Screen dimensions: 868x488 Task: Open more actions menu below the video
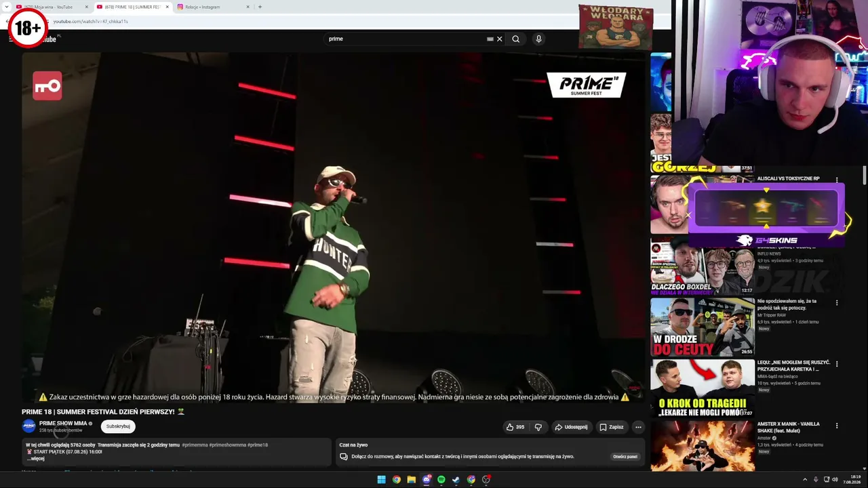tap(638, 427)
